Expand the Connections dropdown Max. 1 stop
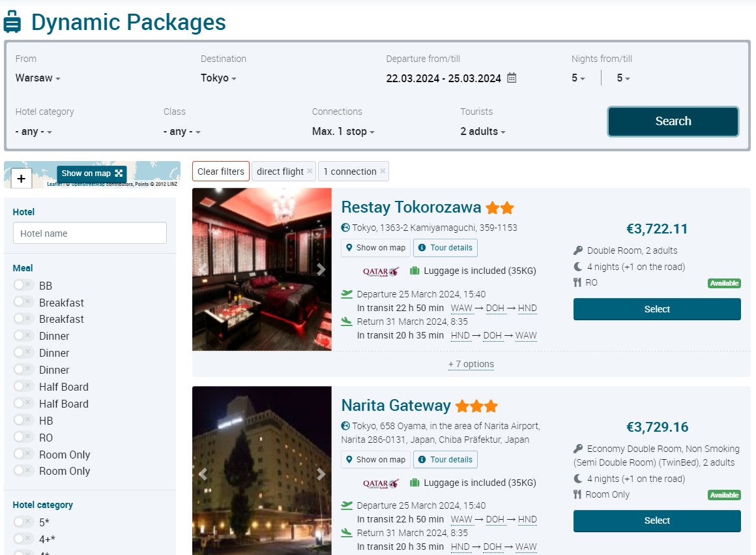Screen dimensions: 756x555 point(343,132)
